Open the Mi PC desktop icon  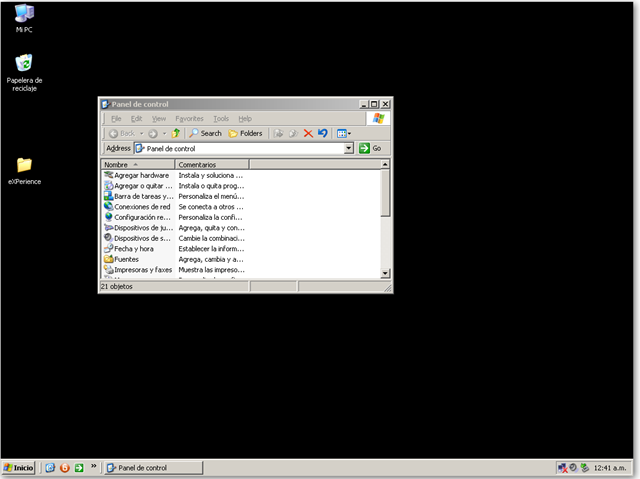[24, 18]
